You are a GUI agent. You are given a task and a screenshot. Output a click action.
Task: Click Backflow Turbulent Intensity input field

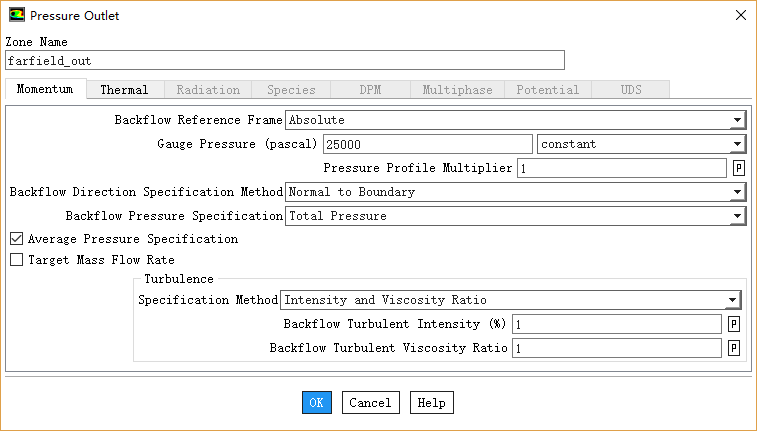[616, 324]
